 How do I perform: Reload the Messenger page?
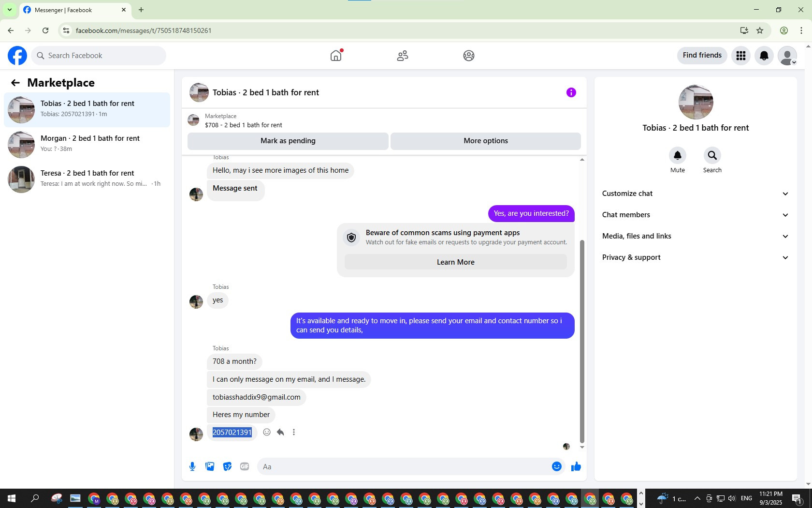coord(45,30)
